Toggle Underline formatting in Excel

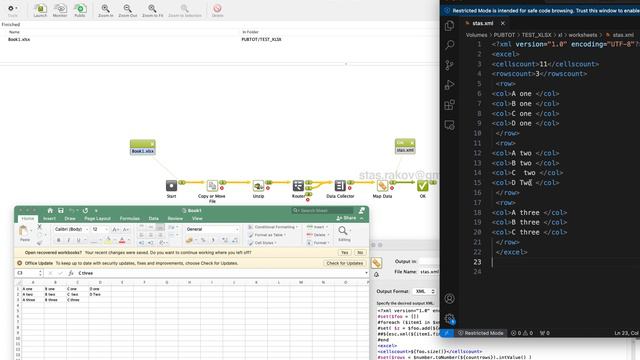click(x=79, y=240)
